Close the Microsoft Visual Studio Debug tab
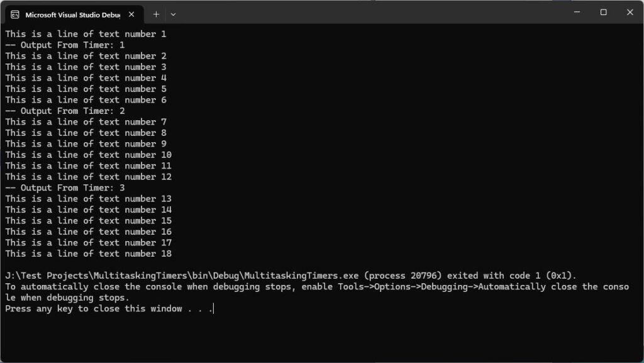 coord(132,14)
